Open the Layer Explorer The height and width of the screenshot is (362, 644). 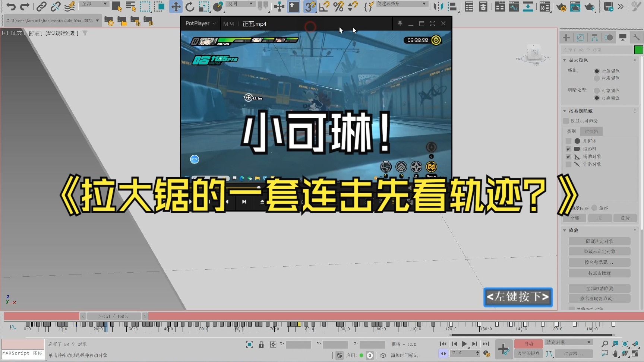pos(483,6)
